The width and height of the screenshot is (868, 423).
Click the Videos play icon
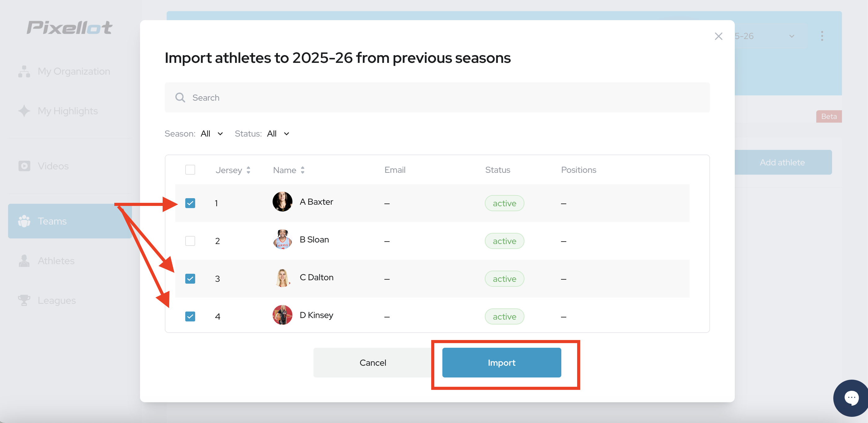pos(24,166)
